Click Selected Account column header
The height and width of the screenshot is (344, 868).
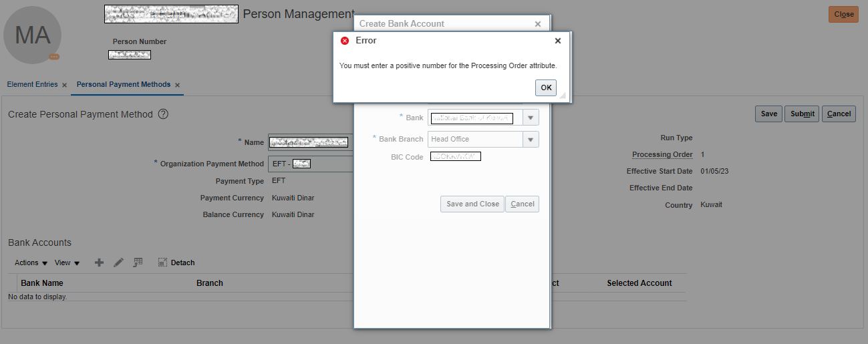[639, 283]
